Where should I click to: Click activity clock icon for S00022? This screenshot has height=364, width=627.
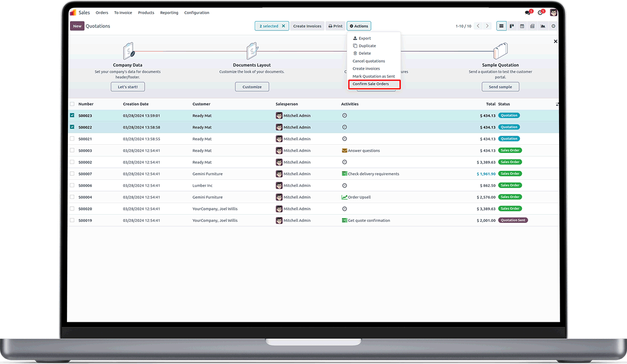pyautogui.click(x=344, y=127)
